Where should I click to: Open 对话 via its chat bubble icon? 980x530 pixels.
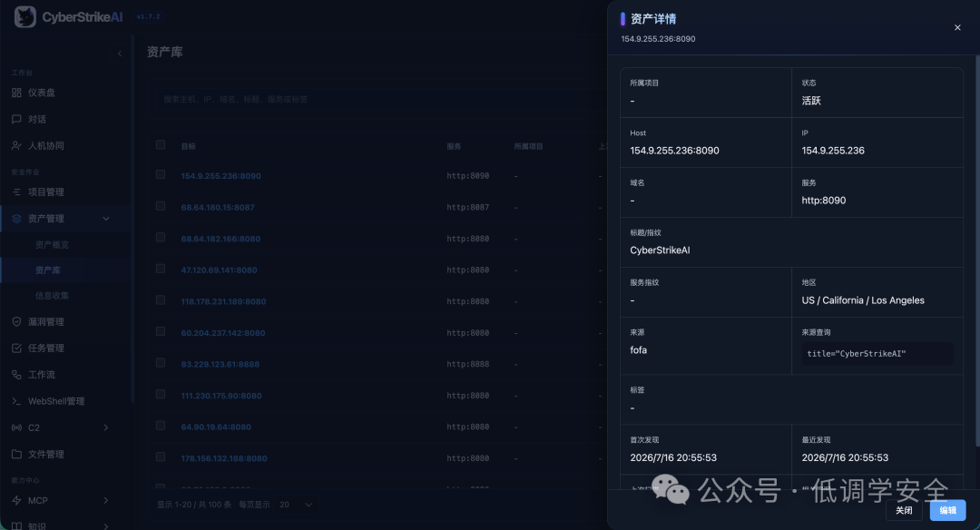point(16,119)
